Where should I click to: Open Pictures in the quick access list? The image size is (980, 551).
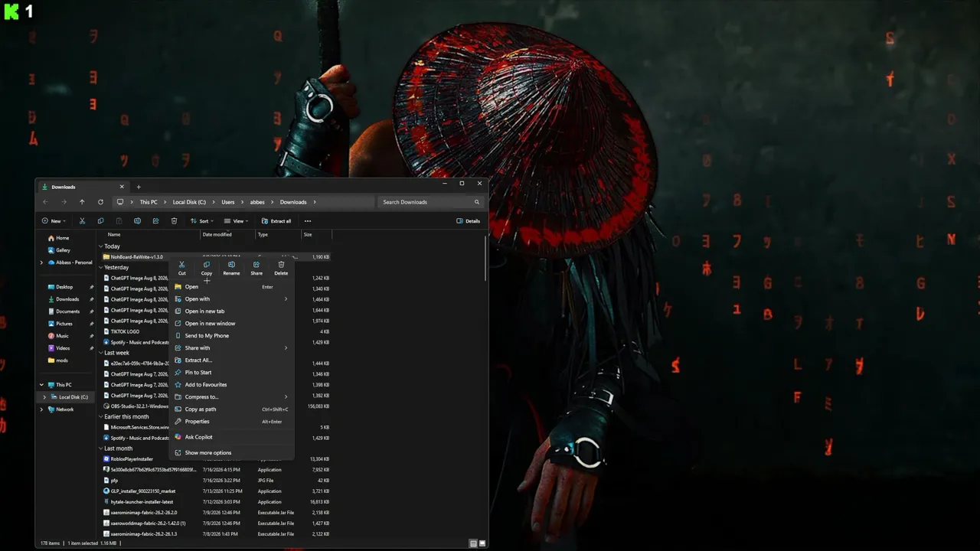pos(64,324)
